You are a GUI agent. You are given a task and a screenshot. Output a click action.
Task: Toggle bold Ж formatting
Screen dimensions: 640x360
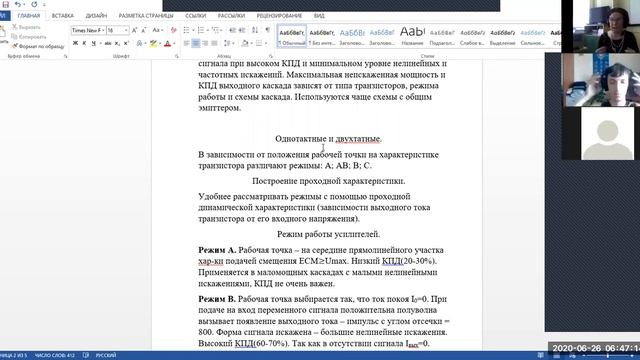[x=75, y=43]
